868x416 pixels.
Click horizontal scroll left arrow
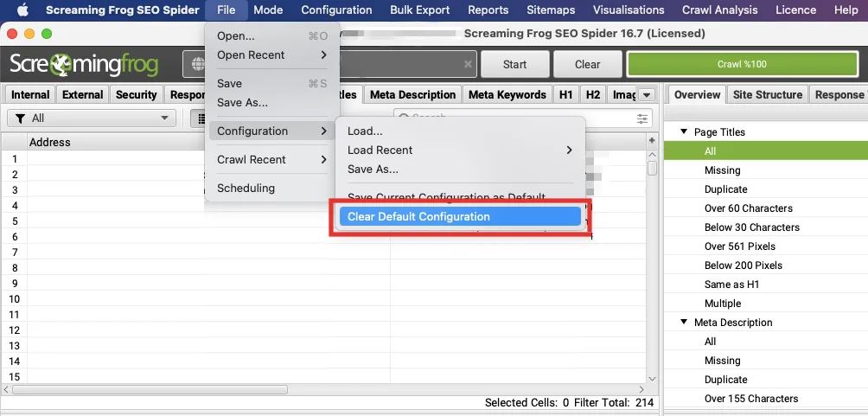(x=6, y=390)
